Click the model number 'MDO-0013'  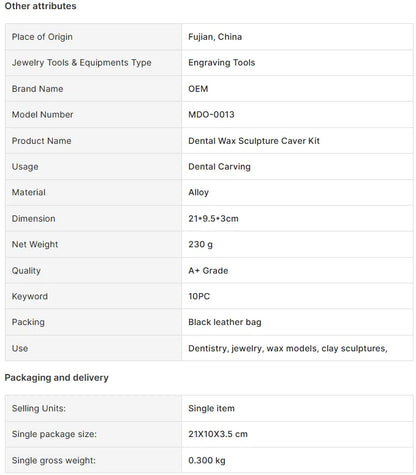point(211,115)
